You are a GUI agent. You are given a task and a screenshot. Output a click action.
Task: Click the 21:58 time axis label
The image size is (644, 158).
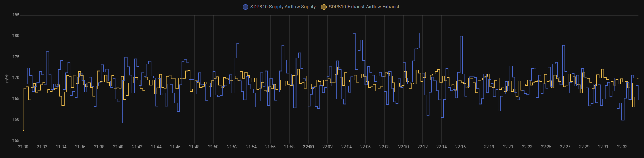click(289, 147)
